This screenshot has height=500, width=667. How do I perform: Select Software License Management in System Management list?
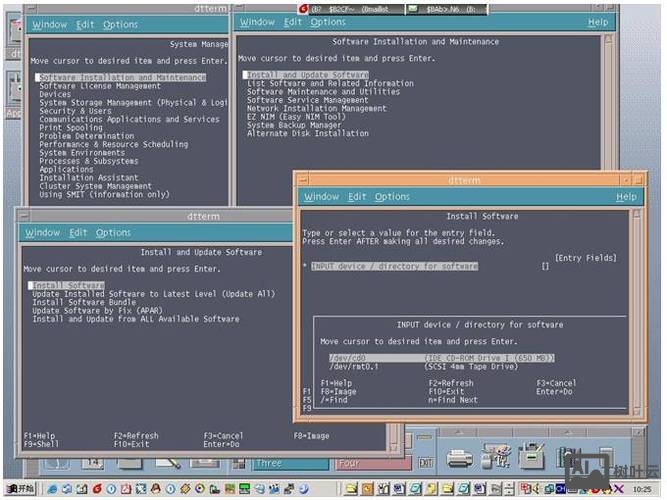99,86
